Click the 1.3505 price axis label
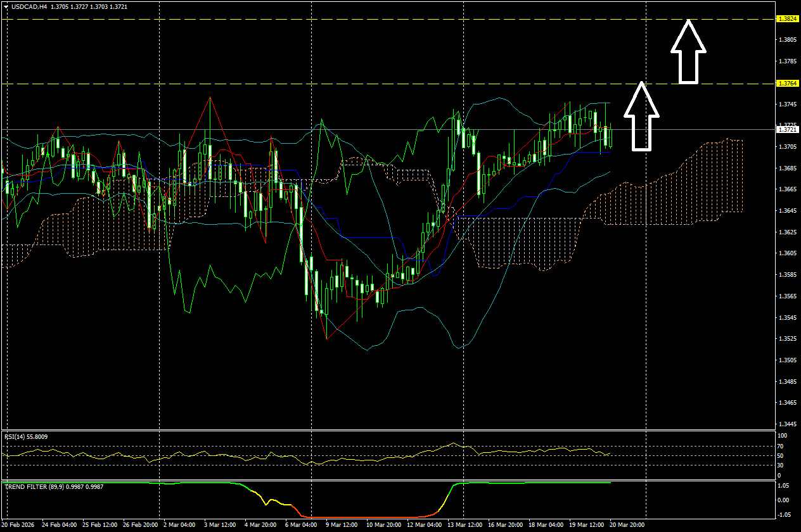Screen dimensions: 801x532 point(787,360)
